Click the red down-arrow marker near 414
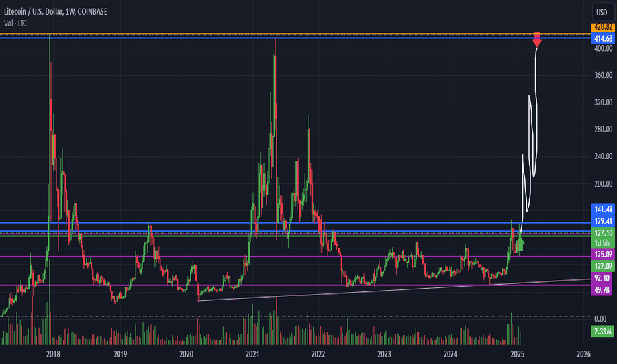This screenshot has height=364, width=617. click(x=537, y=40)
